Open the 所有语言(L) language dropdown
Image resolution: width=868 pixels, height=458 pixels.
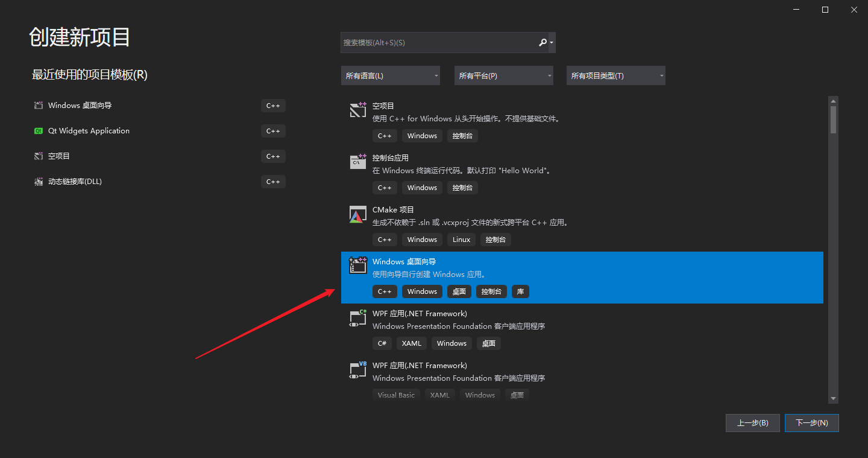[x=391, y=75]
